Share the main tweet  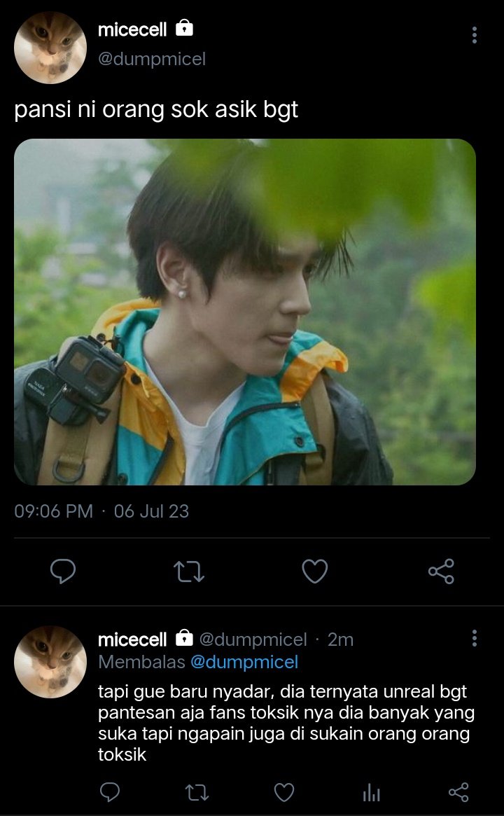[x=441, y=572]
